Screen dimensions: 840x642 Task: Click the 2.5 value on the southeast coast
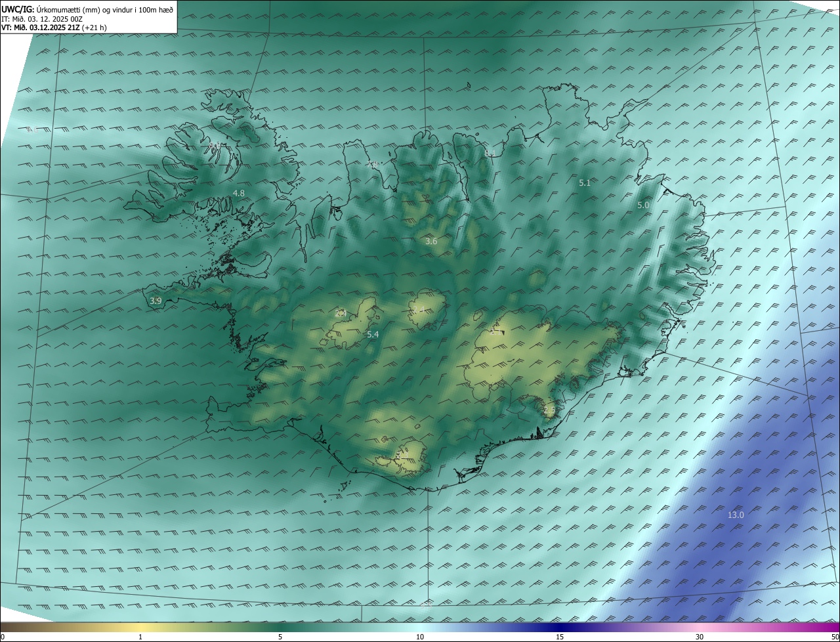coord(549,410)
